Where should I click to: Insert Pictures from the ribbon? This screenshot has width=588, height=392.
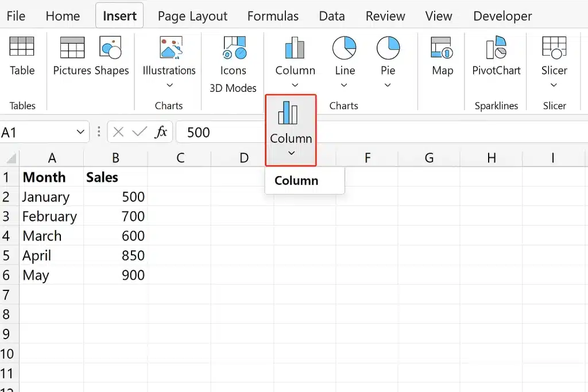72,48
